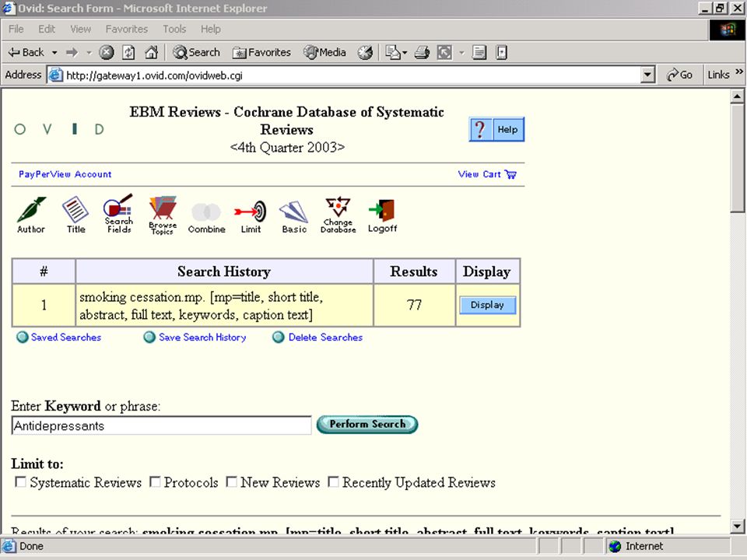
Task: Expand the Links toolbar chevron
Action: [x=739, y=72]
